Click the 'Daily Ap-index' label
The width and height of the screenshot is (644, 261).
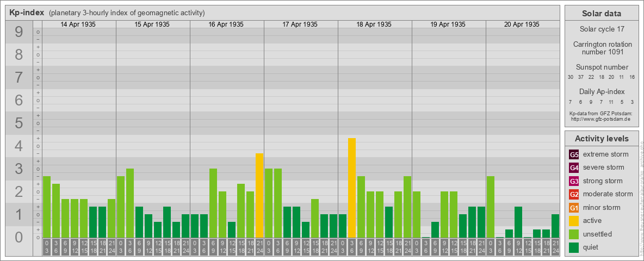[602, 91]
